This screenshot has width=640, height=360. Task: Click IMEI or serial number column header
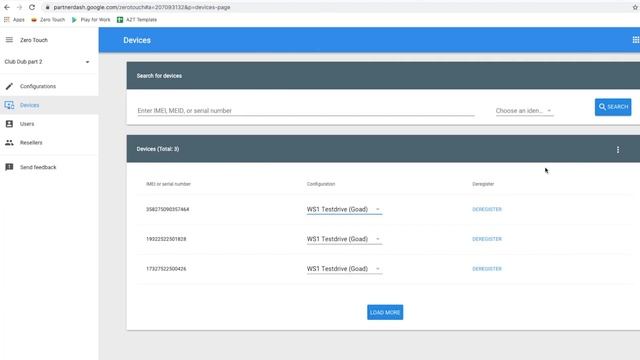pos(168,184)
